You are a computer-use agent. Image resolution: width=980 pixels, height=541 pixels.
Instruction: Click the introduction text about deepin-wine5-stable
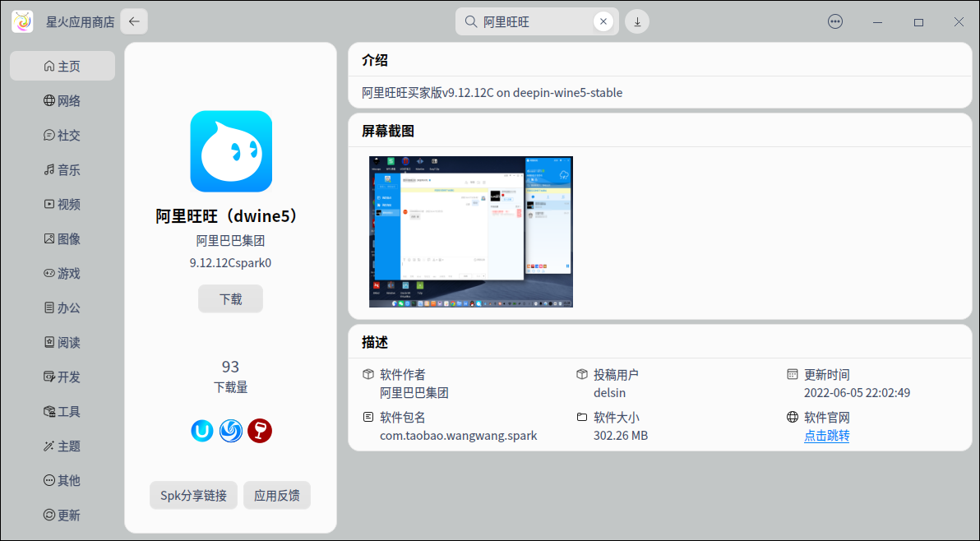[x=492, y=92]
